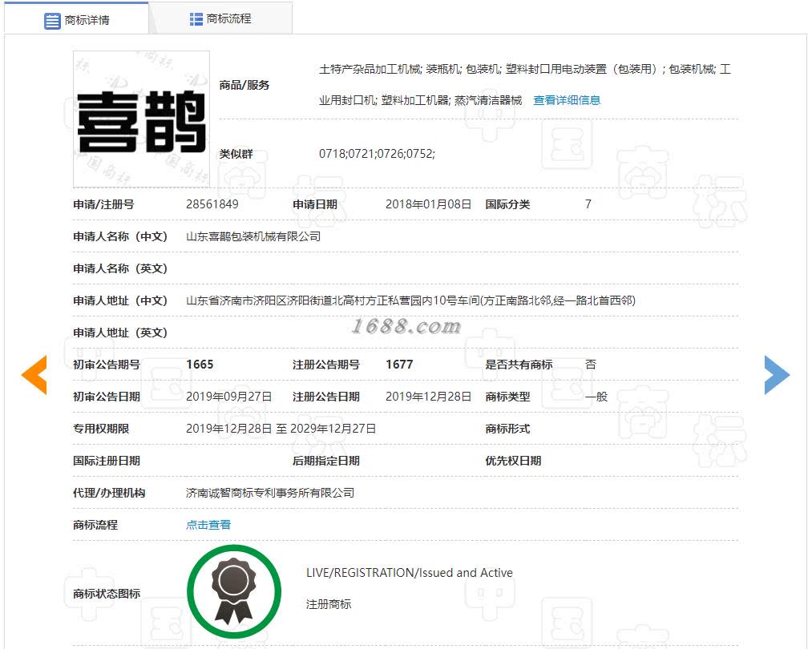Click the trademark type value 一般
This screenshot has width=812, height=649.
click(596, 397)
